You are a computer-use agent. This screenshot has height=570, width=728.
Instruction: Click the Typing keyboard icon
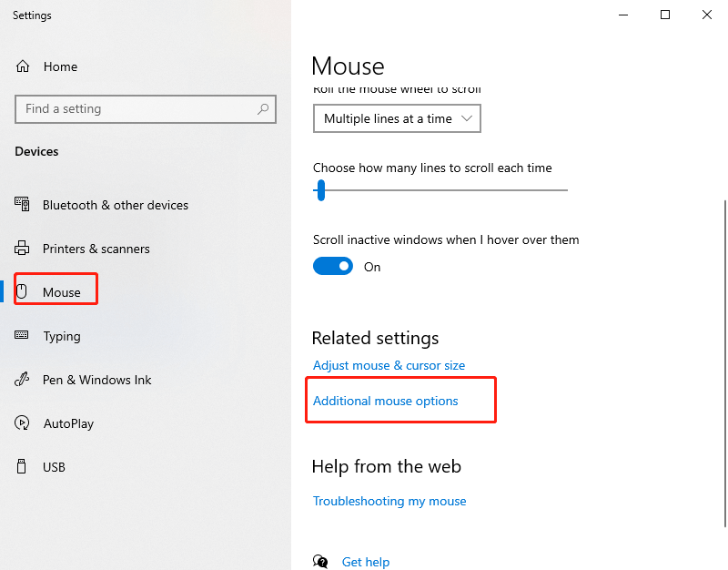click(23, 336)
